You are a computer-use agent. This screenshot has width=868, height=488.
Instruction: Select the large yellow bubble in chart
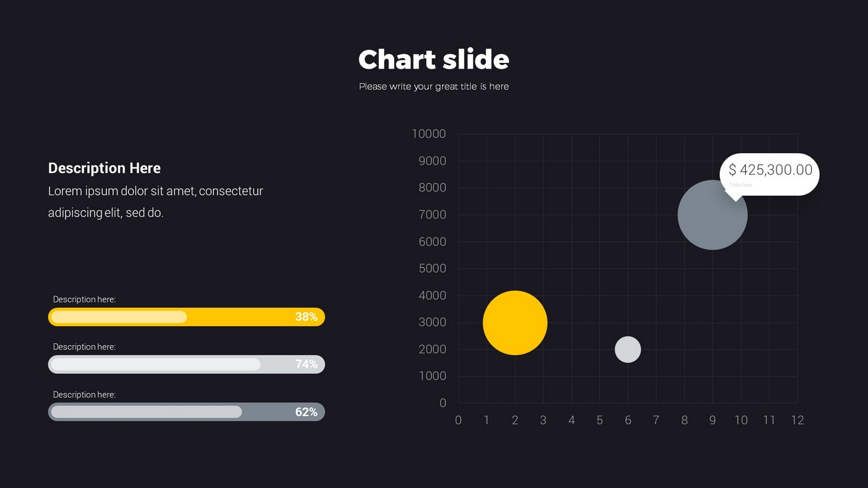point(515,323)
